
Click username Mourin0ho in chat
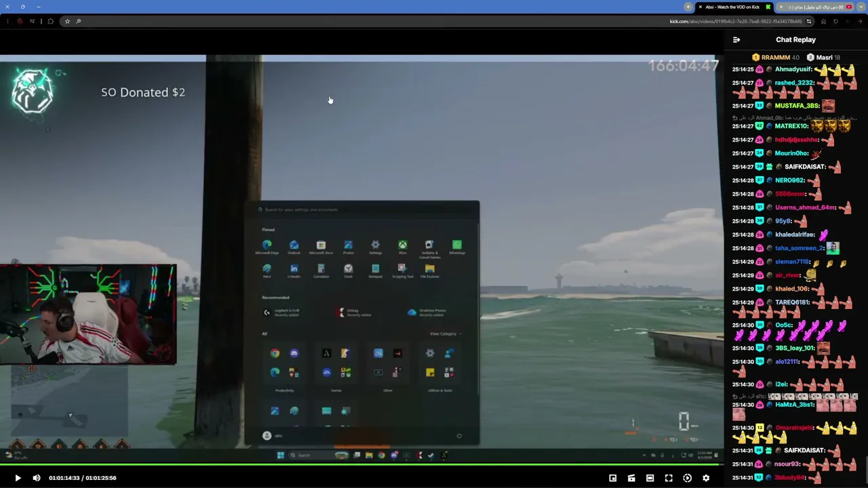click(x=791, y=153)
